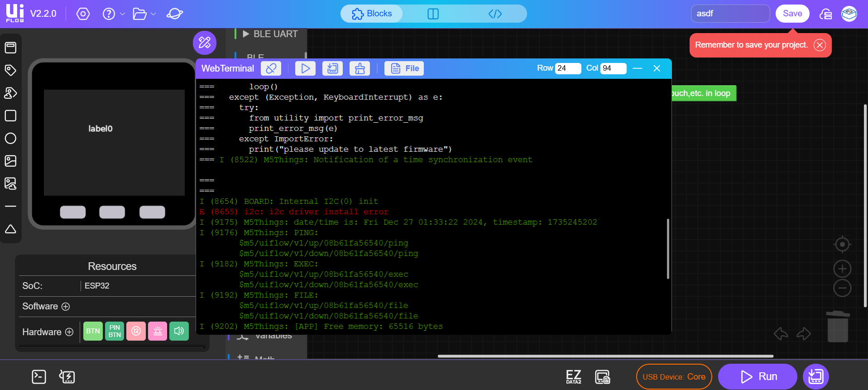Image resolution: width=868 pixels, height=390 pixels.
Task: Toggle the split view mode
Action: 433,14
